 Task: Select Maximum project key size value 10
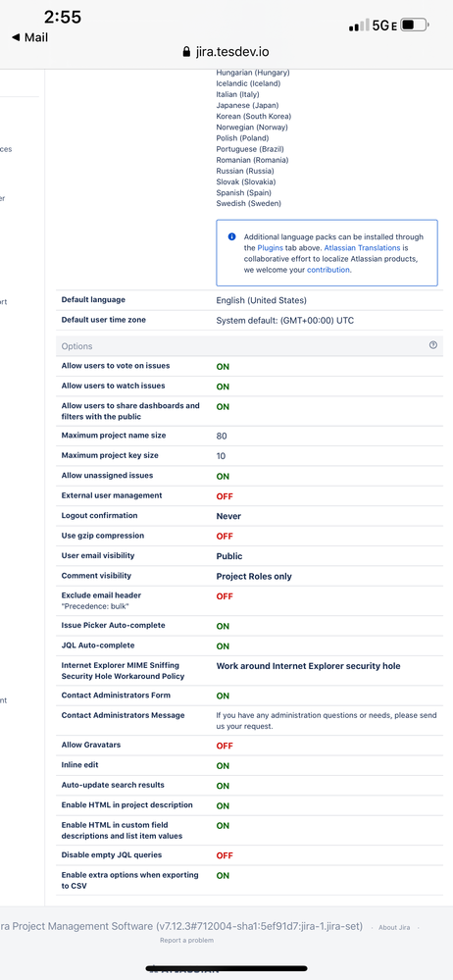click(221, 456)
